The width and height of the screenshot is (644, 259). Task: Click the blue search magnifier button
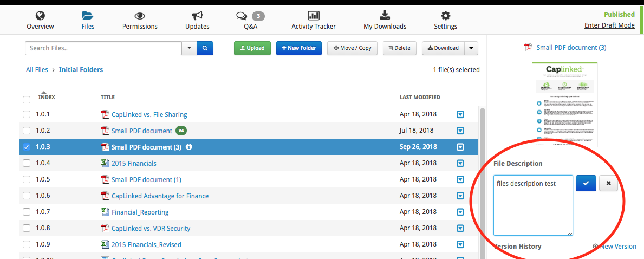(205, 48)
